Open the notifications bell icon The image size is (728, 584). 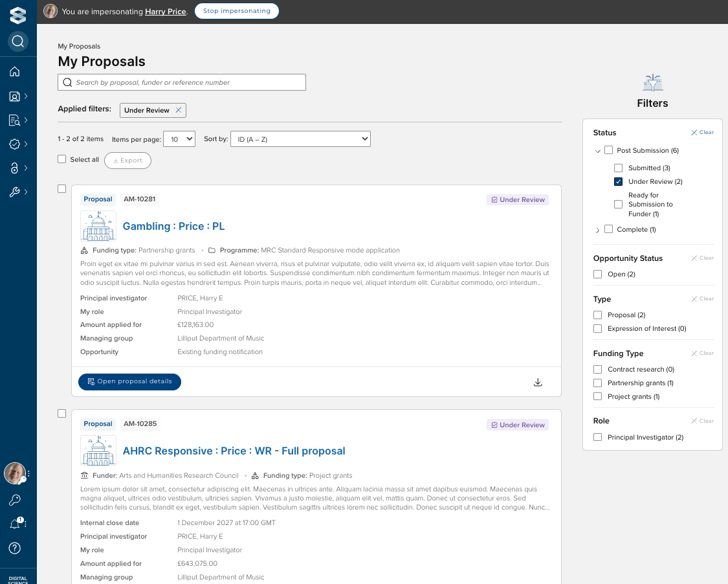15,524
